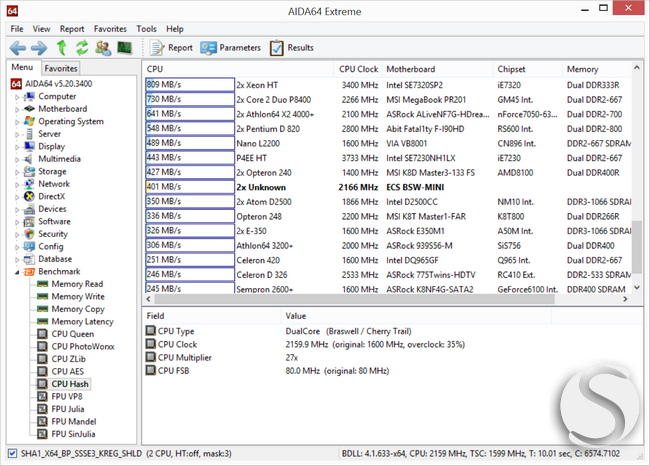This screenshot has width=650, height=466.
Task: Expand the Computer tree node
Action: [17, 97]
